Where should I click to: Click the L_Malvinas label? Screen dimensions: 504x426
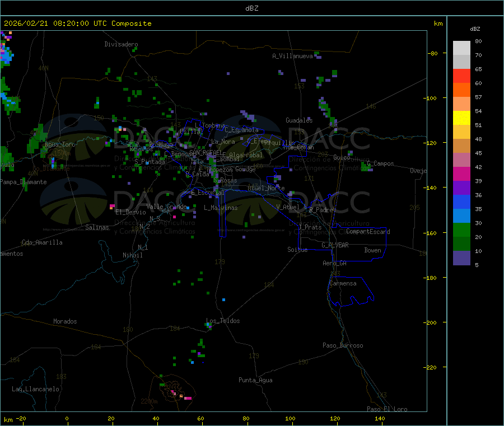click(x=221, y=208)
